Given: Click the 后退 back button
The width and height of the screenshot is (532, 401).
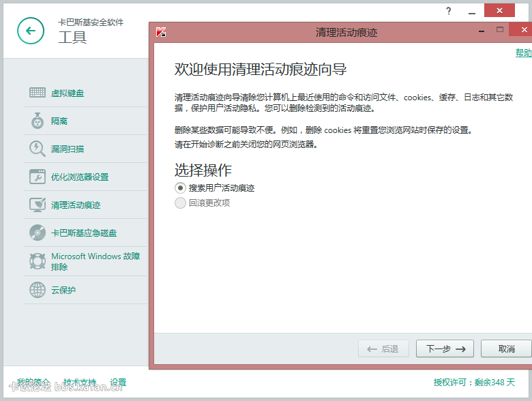Looking at the screenshot, I should coord(383,348).
